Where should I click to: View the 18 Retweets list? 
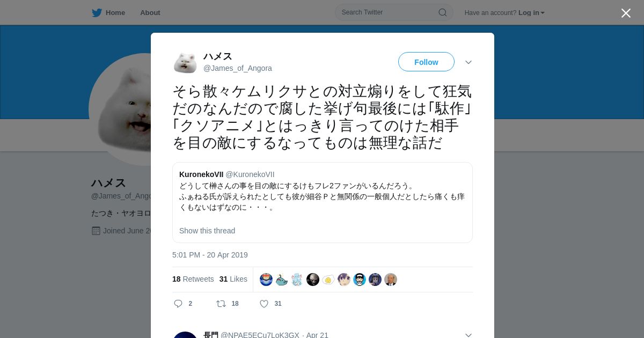tap(193, 279)
